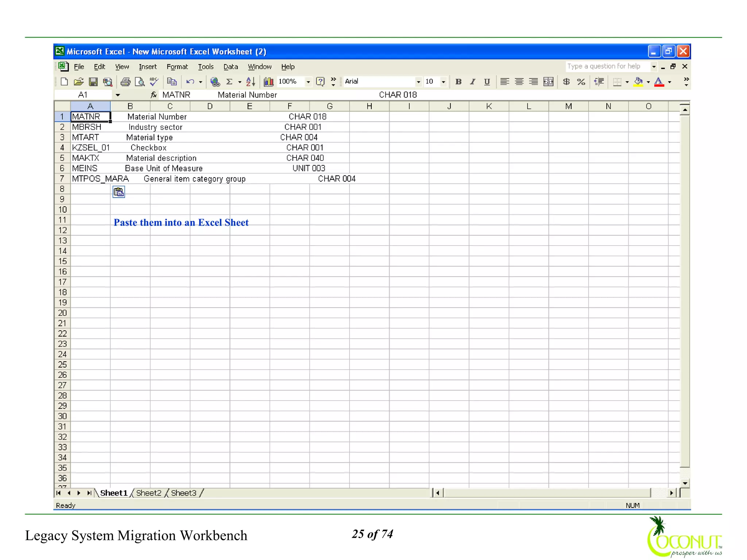
Task: Expand the fill color dropdown arrow
Action: click(648, 82)
